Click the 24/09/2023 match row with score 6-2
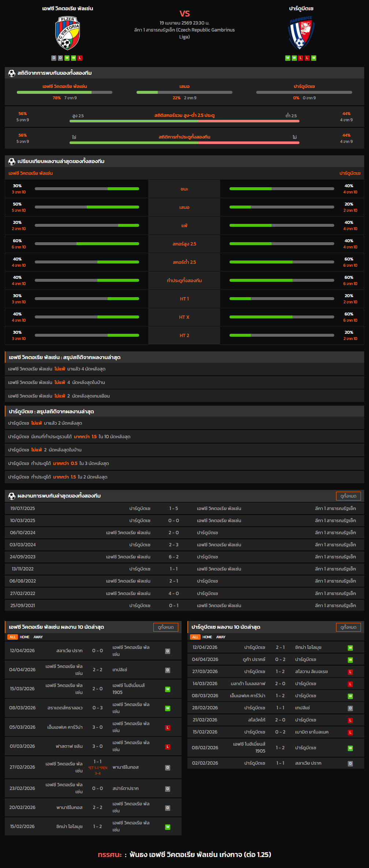369x868 pixels. tap(174, 557)
